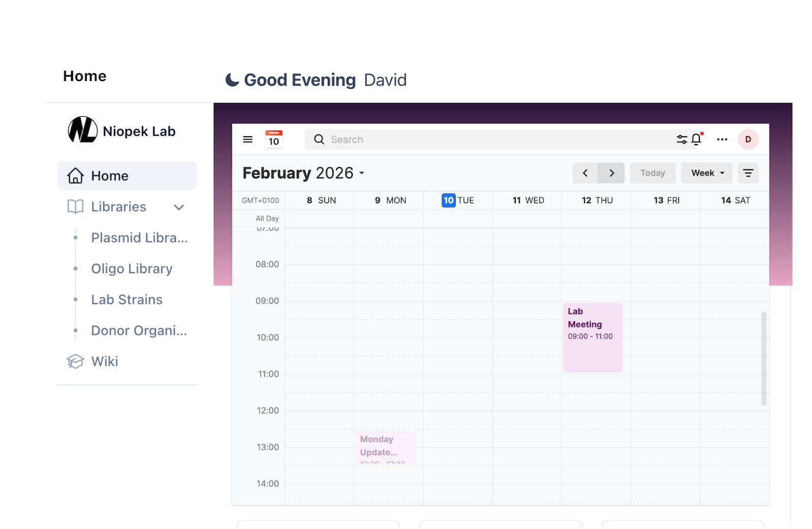The image size is (812, 529).
Task: Select the pink Lab Meeting event on Thursday
Action: (592, 338)
